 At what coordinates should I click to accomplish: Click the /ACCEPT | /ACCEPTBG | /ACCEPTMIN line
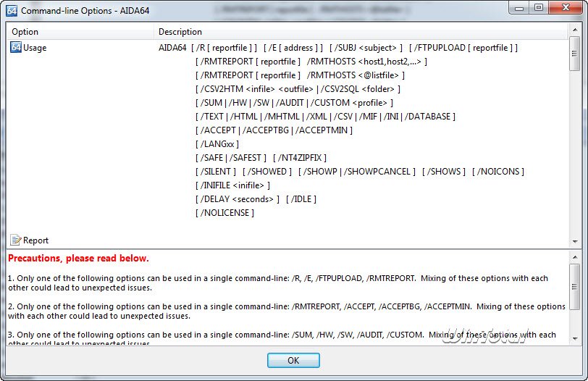pos(274,130)
